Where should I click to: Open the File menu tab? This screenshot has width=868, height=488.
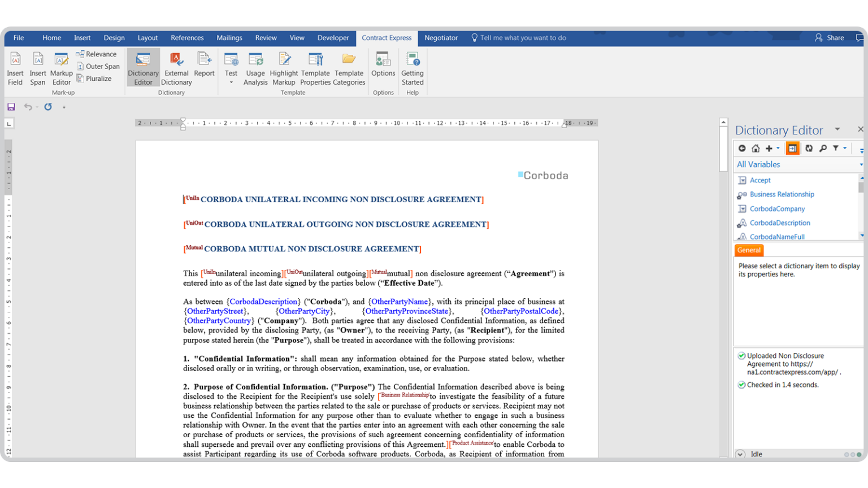pyautogui.click(x=19, y=38)
